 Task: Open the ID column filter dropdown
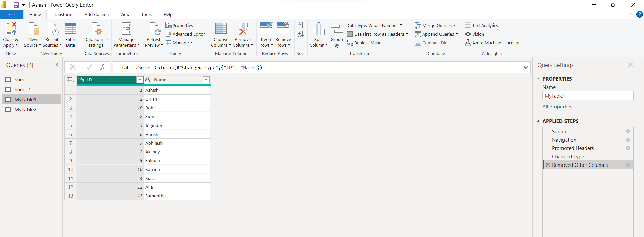(140, 80)
